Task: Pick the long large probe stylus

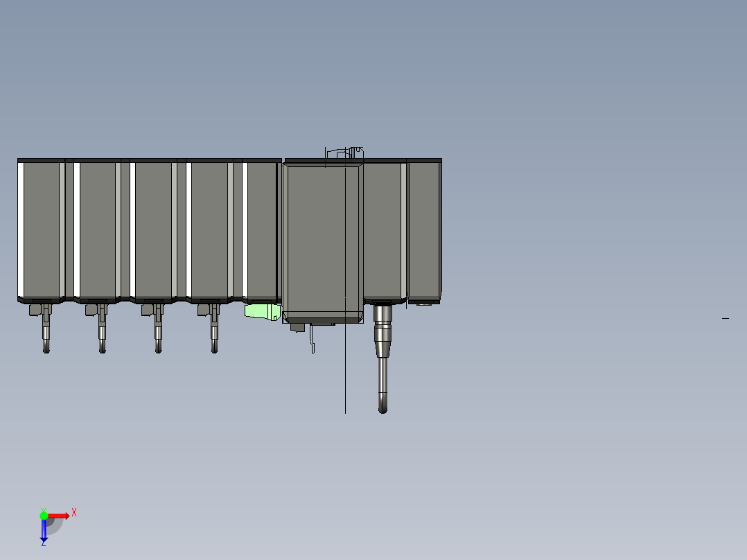Action: point(383,358)
